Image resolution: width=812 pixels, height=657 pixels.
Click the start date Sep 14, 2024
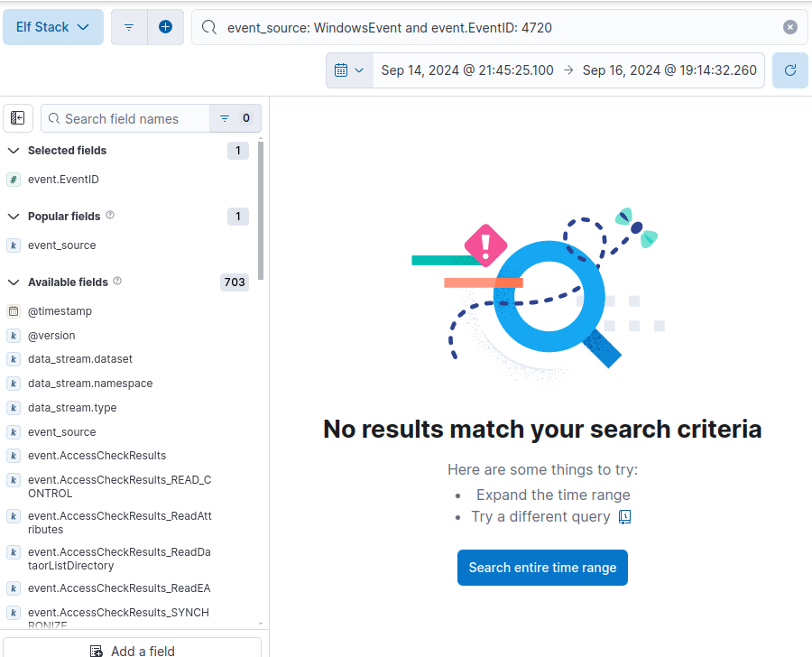tap(467, 70)
